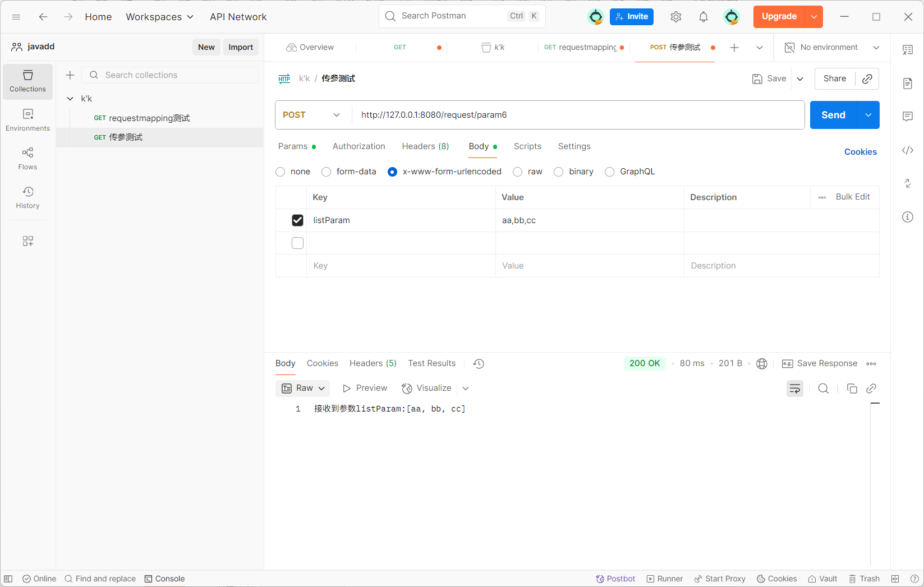
Task: Open the Upgrade options arrow
Action: (814, 17)
